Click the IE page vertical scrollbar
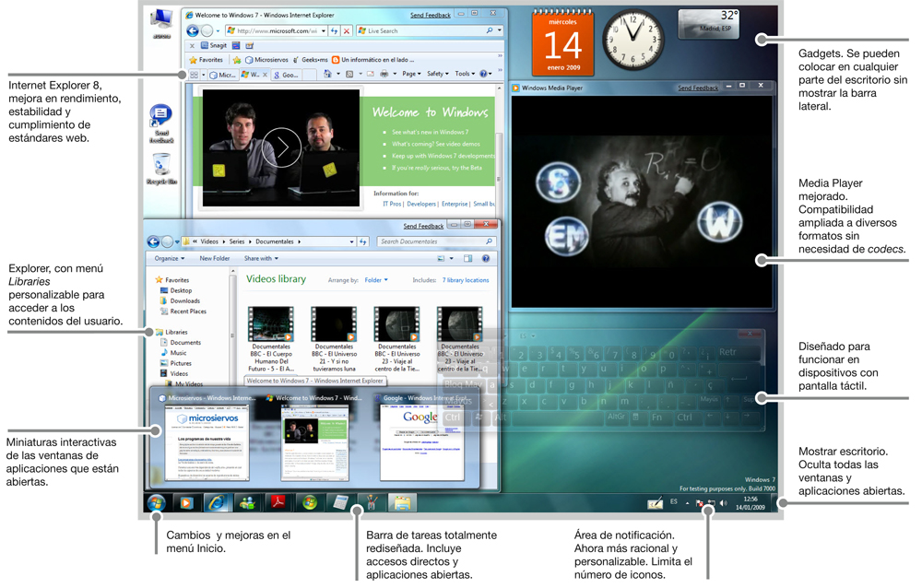The image size is (922, 588). click(x=499, y=149)
